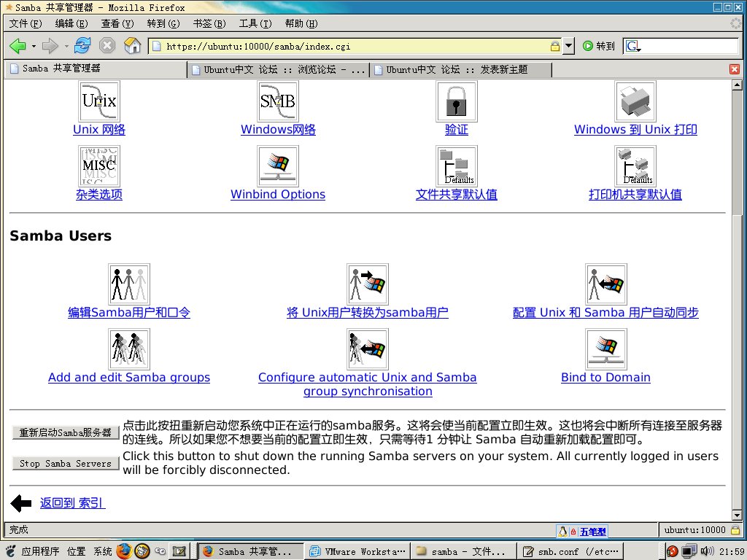Follow the 返回到 索引 link
This screenshot has width=747, height=560.
coord(72,503)
